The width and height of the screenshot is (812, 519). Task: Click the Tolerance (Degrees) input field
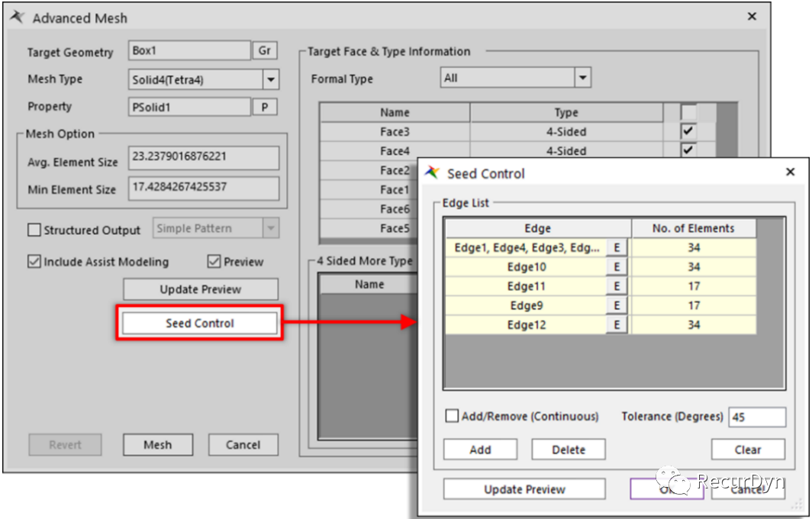pos(756,417)
